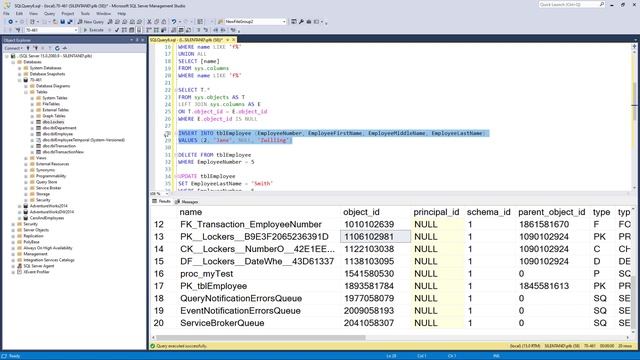Click the connect plug icon in Object Explorer
This screenshot has height=360, width=640.
[28, 48]
